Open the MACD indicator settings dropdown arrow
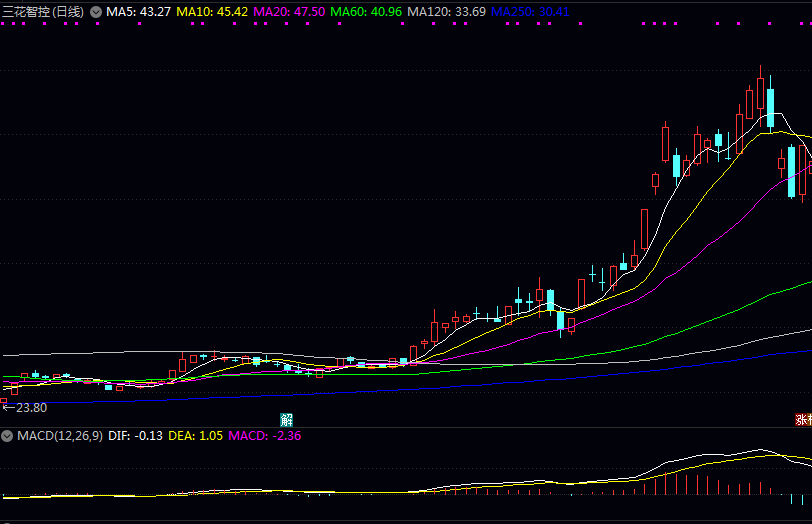Image resolution: width=812 pixels, height=524 pixels. (x=7, y=436)
